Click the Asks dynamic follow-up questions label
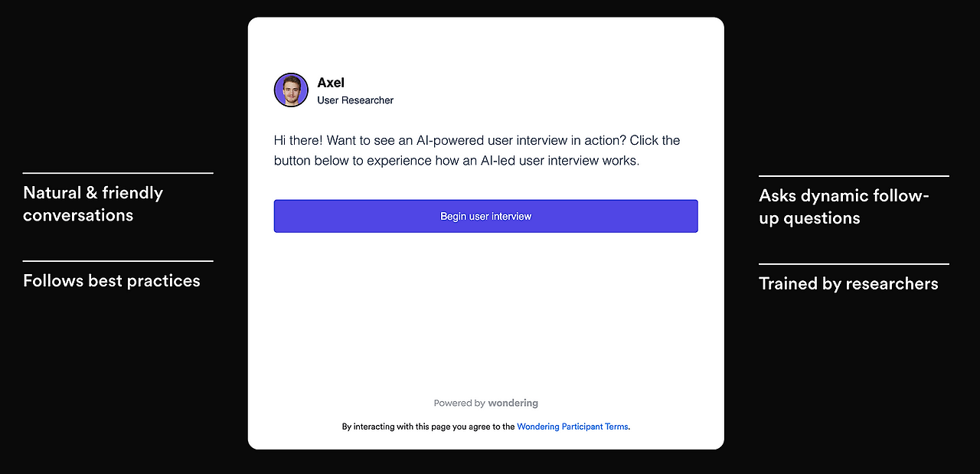Image resolution: width=980 pixels, height=474 pixels. click(x=844, y=206)
